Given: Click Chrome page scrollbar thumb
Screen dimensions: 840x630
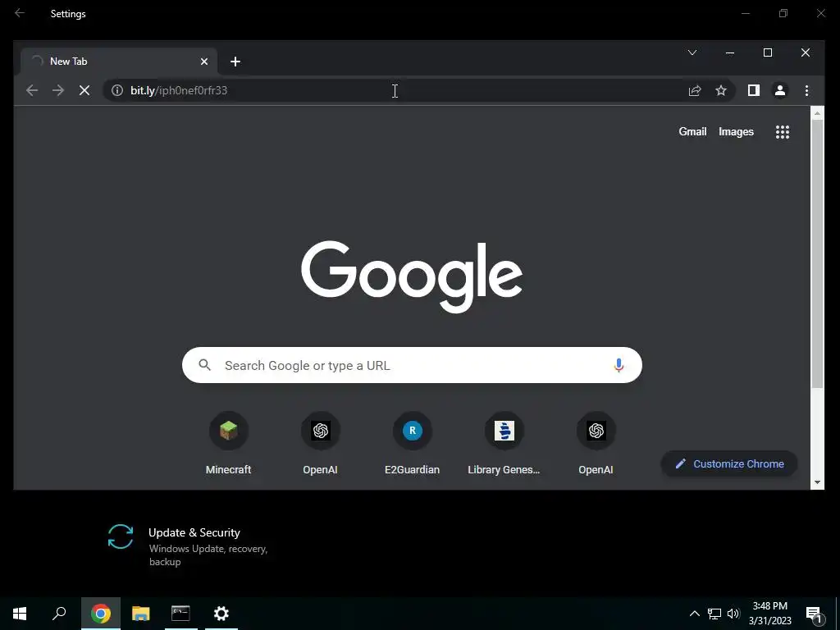Looking at the screenshot, I should pos(817,253).
